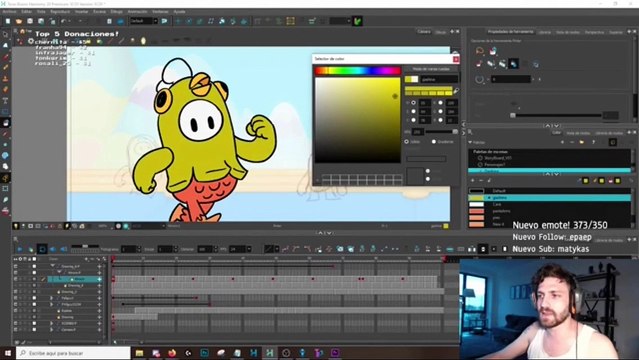Click the multi-wheel mode button in colour selector
This screenshot has height=360, width=639.
pyautogui.click(x=431, y=69)
